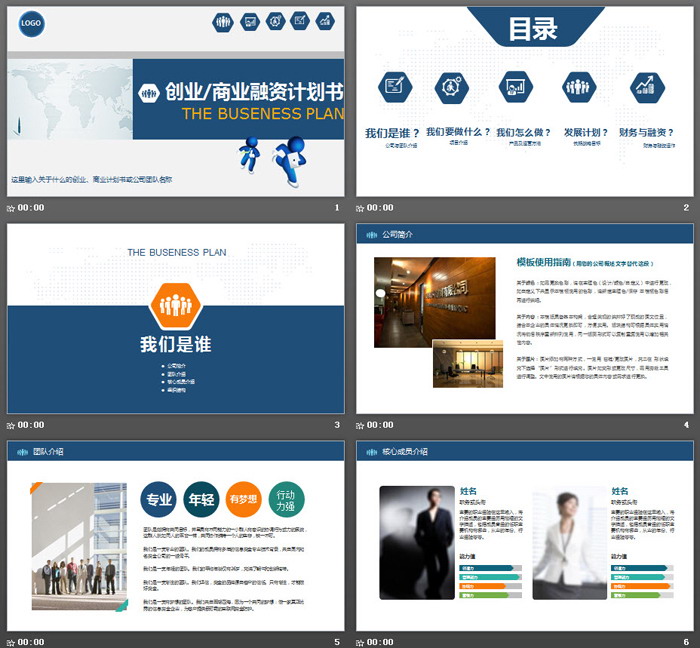Click the 专业 dark blue circle on slide 5
This screenshot has height=648, width=700.
coord(158,499)
